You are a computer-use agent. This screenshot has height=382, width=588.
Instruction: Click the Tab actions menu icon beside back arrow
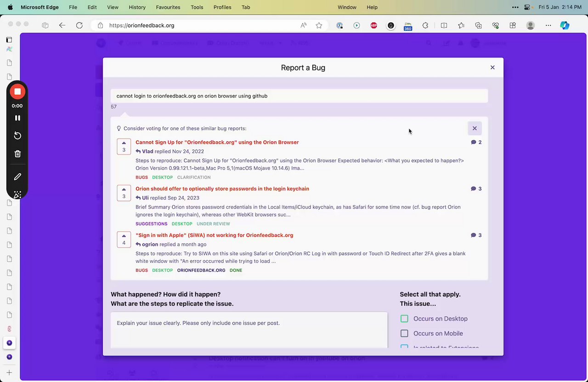click(45, 26)
